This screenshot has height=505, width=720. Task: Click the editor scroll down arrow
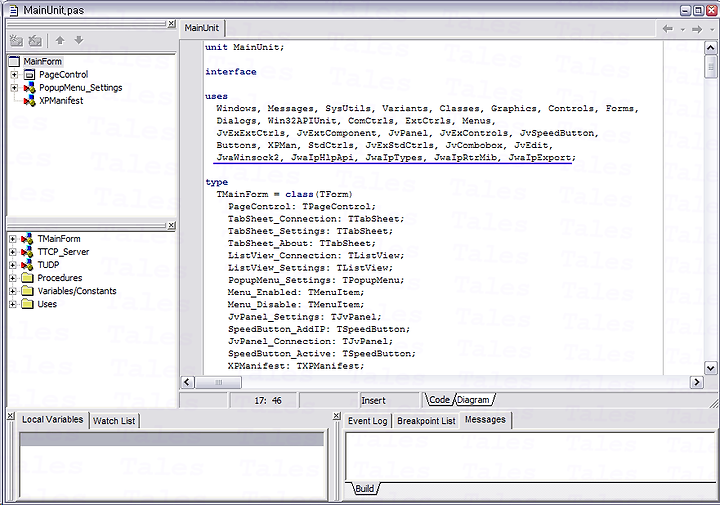point(710,368)
